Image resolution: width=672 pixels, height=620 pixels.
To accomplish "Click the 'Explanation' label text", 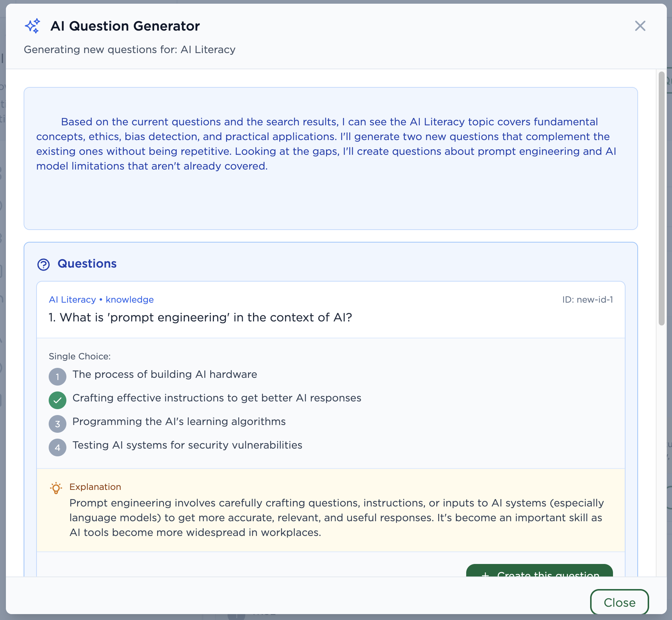I will point(95,487).
